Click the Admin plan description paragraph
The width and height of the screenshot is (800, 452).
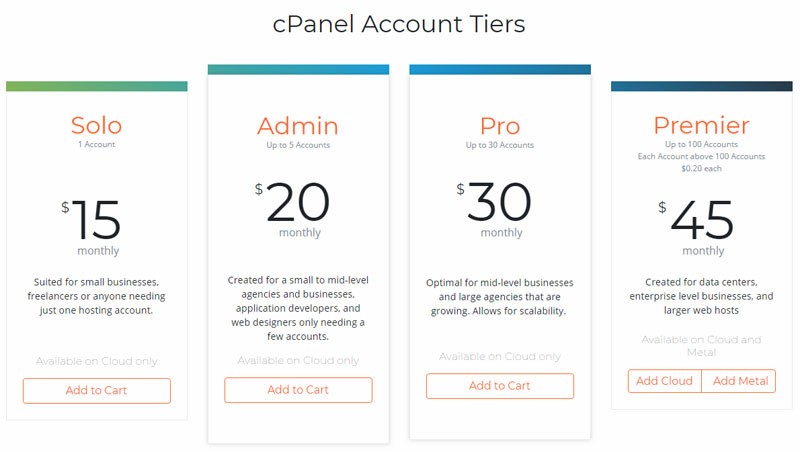[x=298, y=307]
